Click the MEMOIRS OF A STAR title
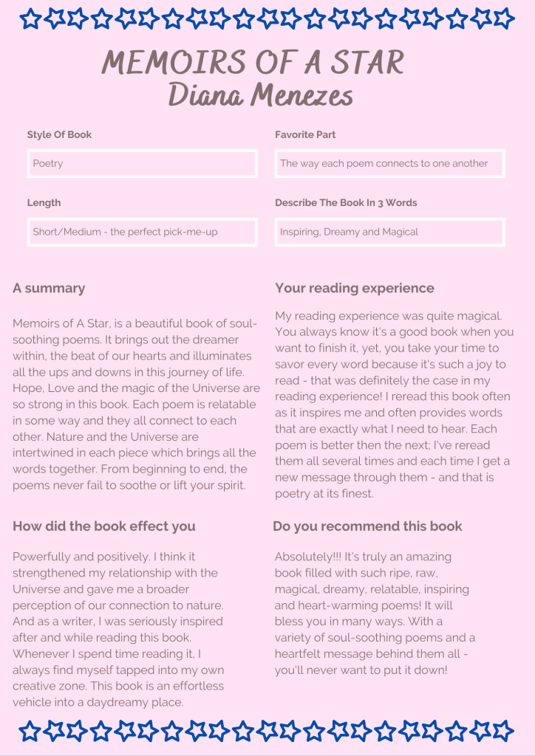535x756 pixels. click(x=253, y=63)
